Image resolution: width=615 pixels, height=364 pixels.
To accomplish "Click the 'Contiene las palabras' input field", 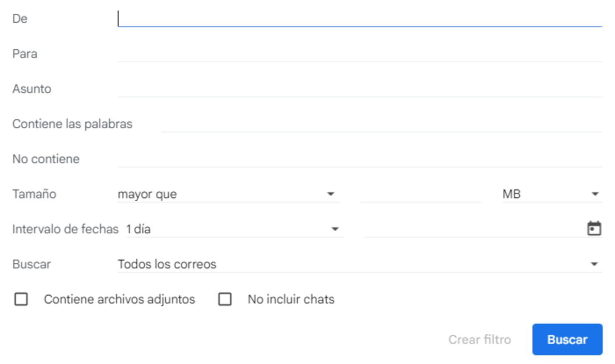I will [381, 124].
